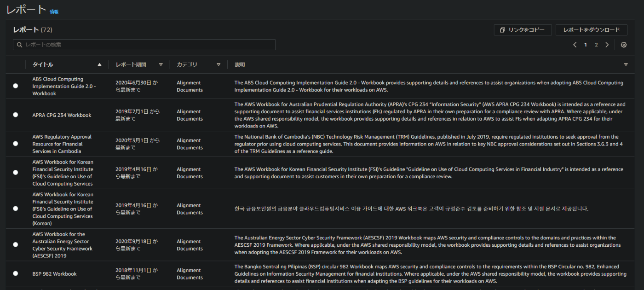Click title 'ABS Cloud Computing Implementation Guide 2.0'
Image resolution: width=644 pixels, height=290 pixels.
coord(64,86)
